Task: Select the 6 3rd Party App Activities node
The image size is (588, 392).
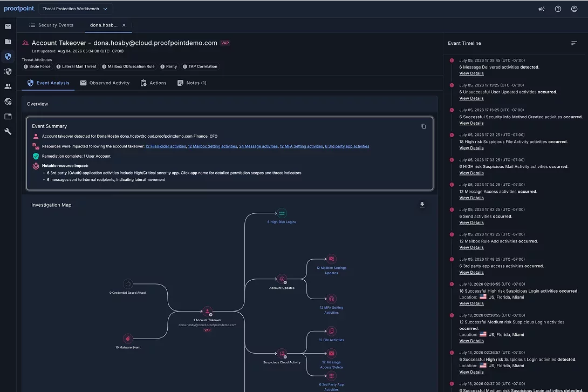Action: [332, 376]
